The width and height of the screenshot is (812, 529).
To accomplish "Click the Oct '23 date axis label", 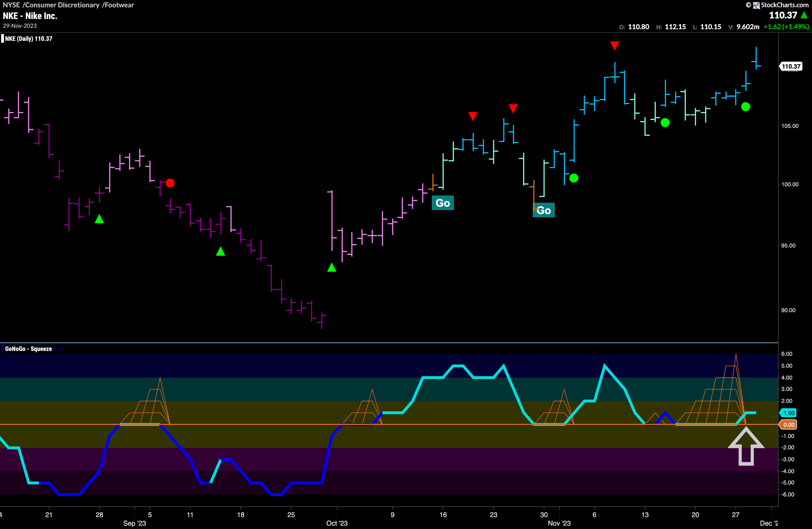I will coord(337,523).
